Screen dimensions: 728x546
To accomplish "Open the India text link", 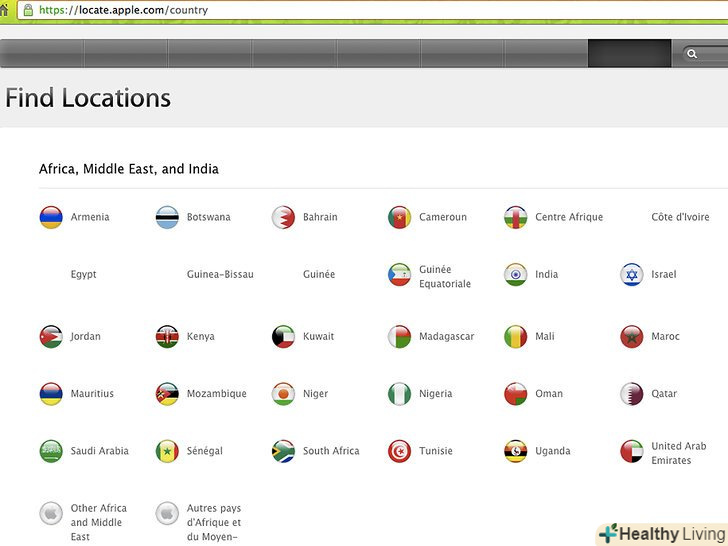I will click(546, 274).
